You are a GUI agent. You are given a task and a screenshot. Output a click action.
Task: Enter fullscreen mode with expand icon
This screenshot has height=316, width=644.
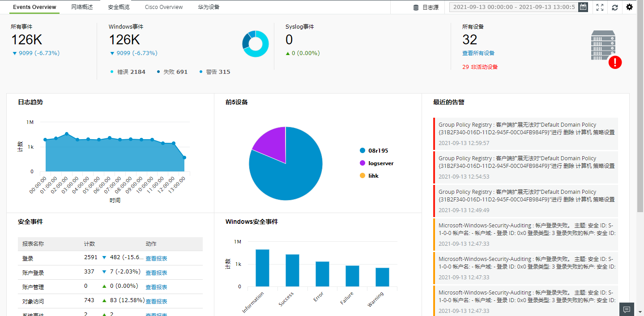[600, 7]
